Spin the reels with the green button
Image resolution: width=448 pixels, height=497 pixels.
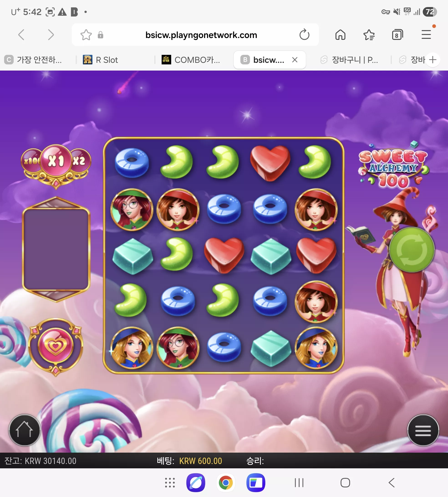[x=412, y=250]
